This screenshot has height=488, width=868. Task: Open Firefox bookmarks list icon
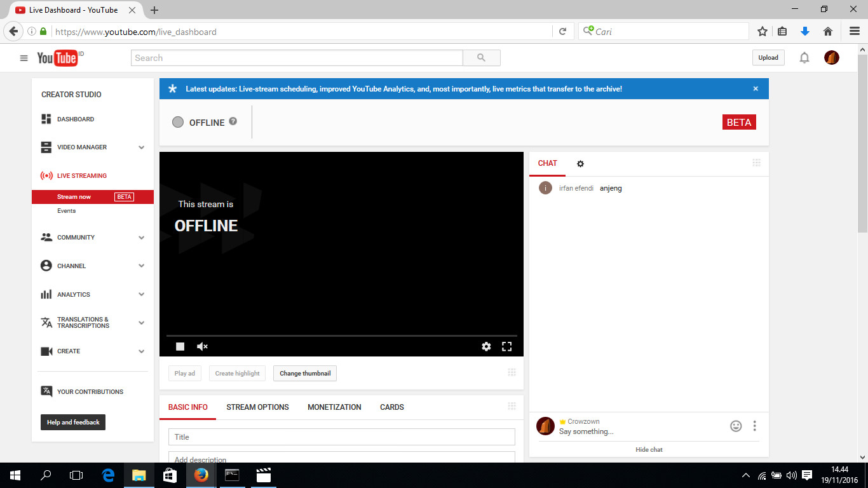tap(783, 31)
